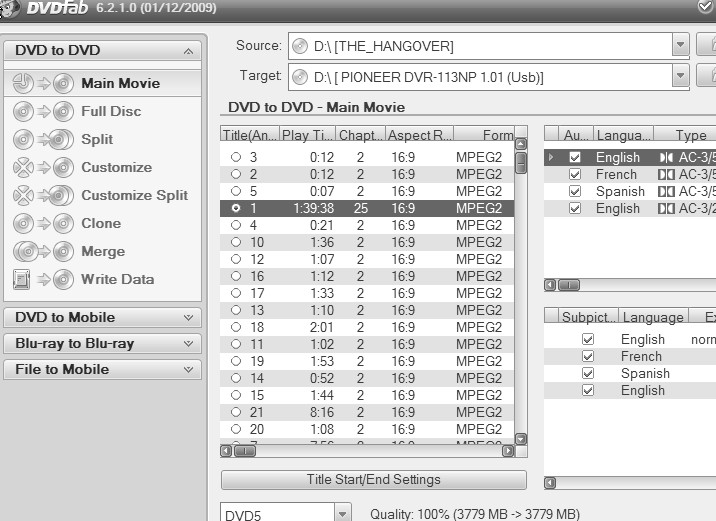Open the Customize Split mode

(x=102, y=195)
